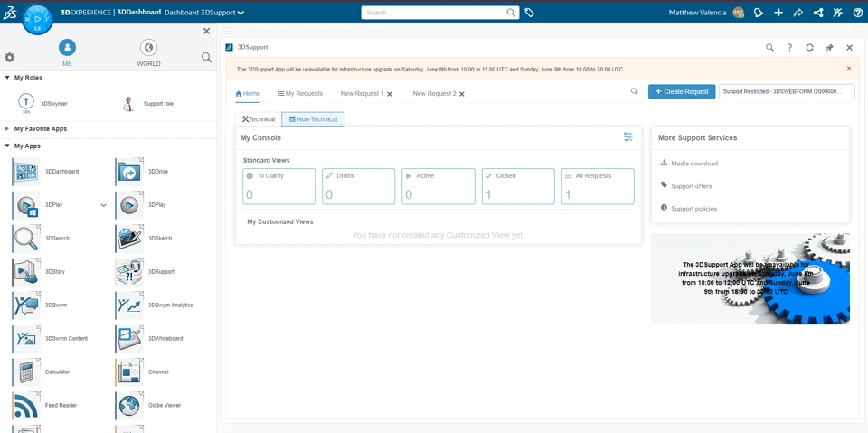Refresh the 3DSupport widget
Viewport: 868px width, 433px height.
[809, 48]
